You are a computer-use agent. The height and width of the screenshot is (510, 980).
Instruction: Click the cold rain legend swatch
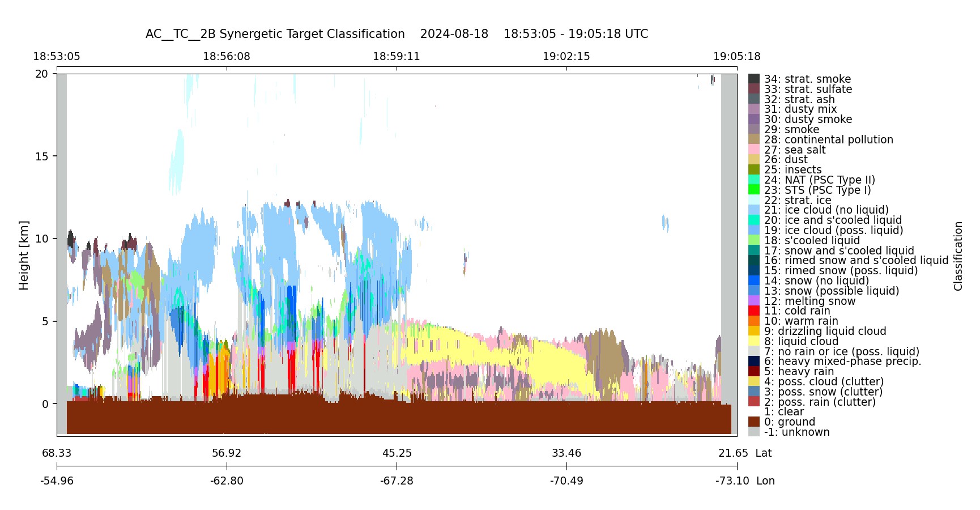tap(753, 311)
